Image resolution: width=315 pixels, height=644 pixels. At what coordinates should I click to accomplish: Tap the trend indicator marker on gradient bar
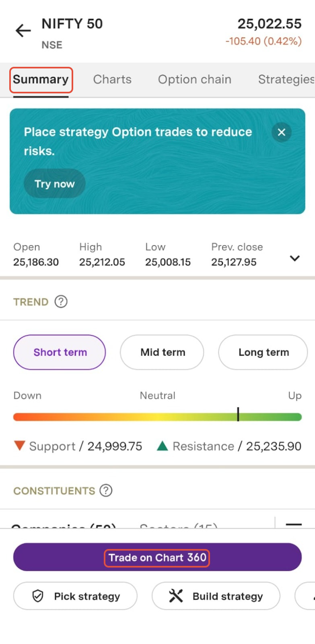(238, 414)
